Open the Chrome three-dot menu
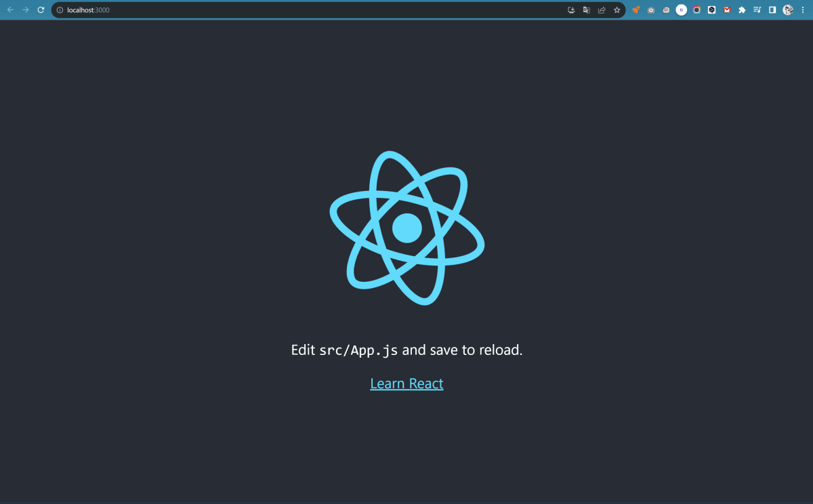Screen dimensions: 813x504 click(x=803, y=10)
